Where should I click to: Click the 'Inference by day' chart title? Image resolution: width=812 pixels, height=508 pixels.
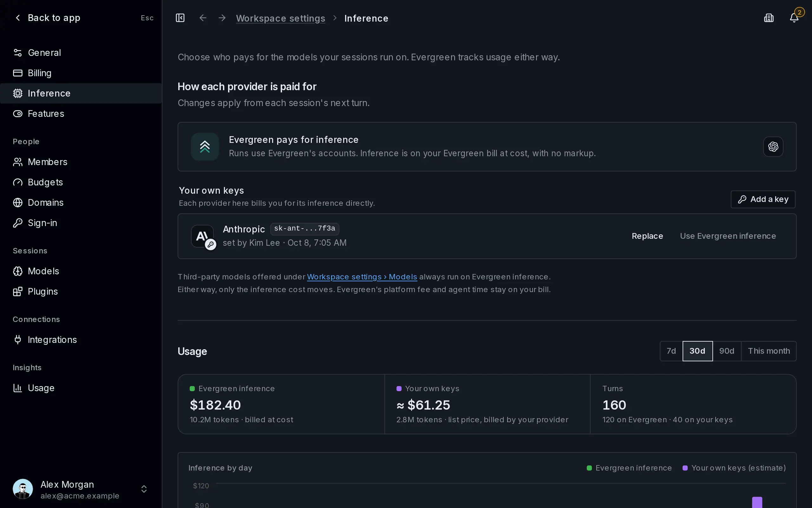[220, 468]
